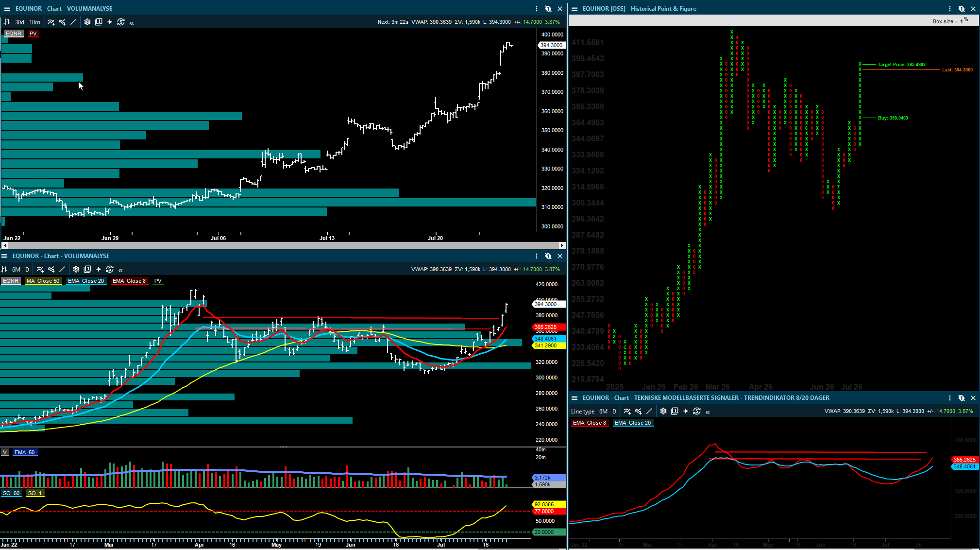The height and width of the screenshot is (550, 980).
Task: Select trend line tool in TRENDINDIKATOR toolbar
Action: (649, 412)
